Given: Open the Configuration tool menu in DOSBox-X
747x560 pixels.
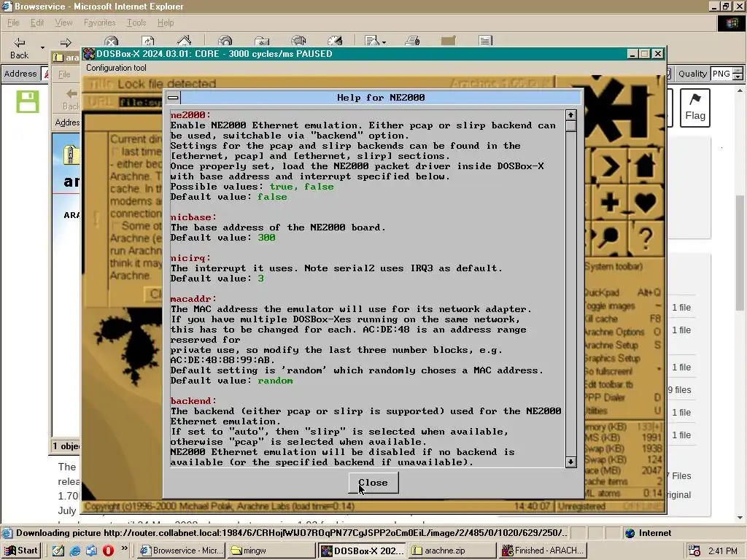Looking at the screenshot, I should click(116, 68).
